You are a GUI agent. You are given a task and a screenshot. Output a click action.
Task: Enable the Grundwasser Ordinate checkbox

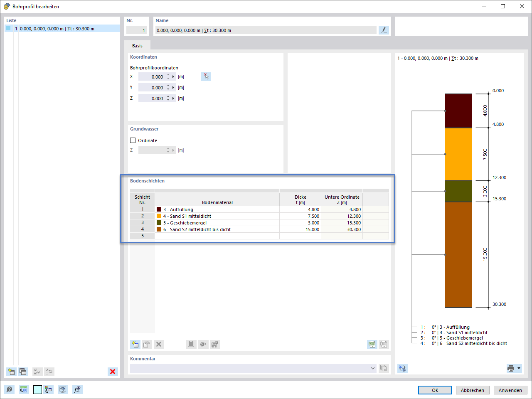[x=133, y=140]
